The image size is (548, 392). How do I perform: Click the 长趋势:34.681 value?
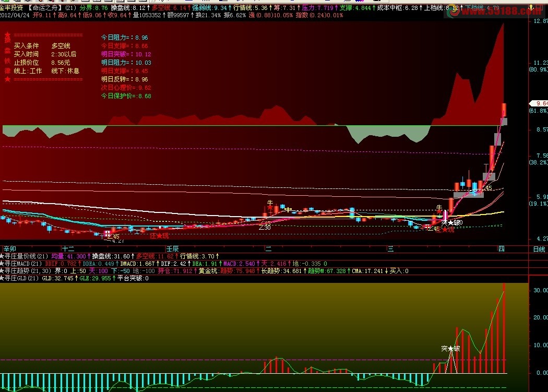283,271
